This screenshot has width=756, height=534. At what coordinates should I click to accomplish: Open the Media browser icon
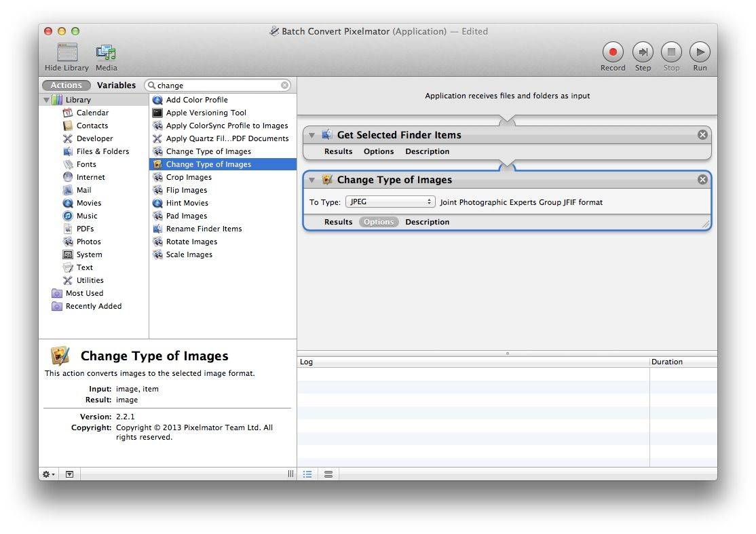point(106,52)
